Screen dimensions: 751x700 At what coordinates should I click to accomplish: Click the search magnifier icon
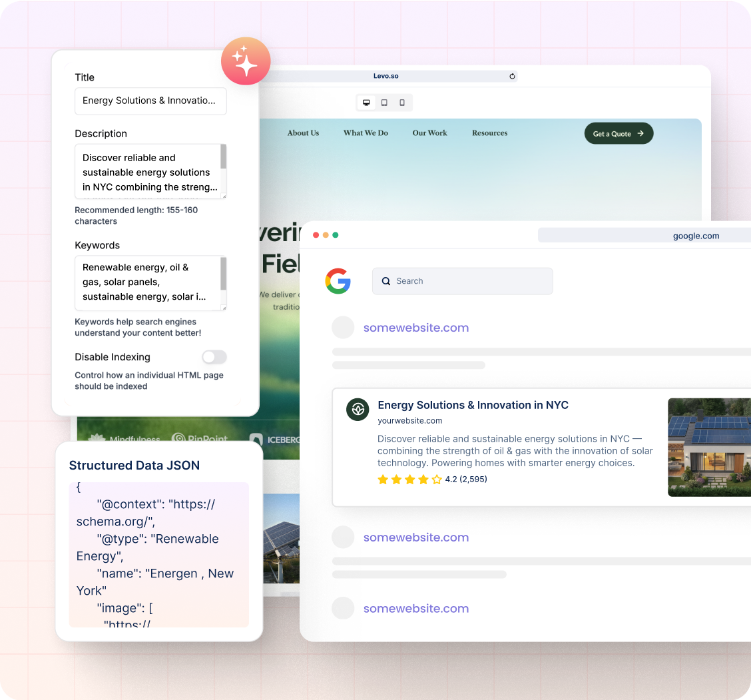click(x=386, y=281)
